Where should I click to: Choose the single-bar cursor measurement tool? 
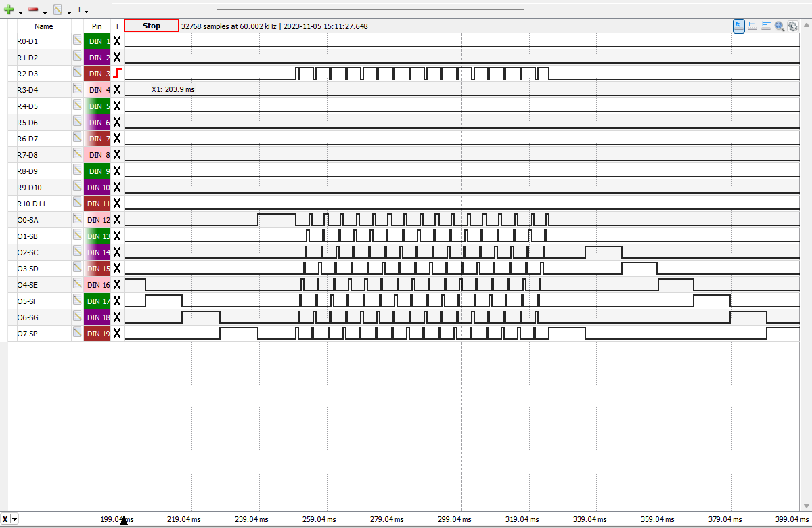pos(752,26)
